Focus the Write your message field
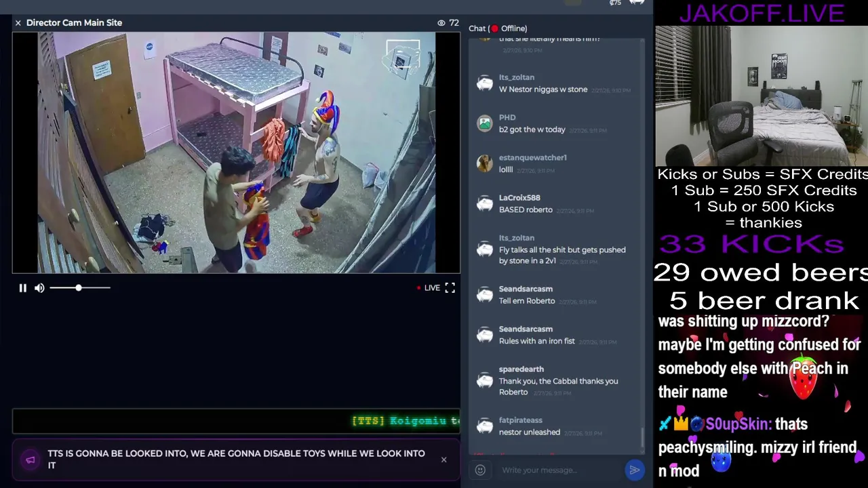 560,470
